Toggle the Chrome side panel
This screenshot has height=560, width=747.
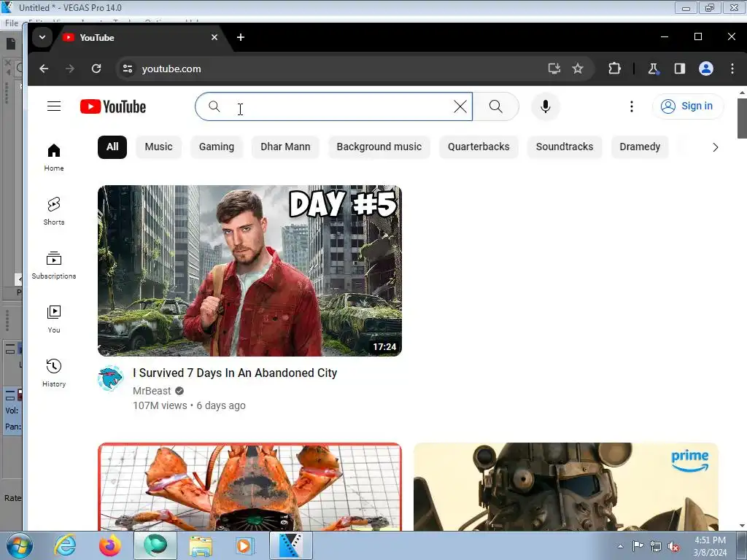tap(680, 69)
